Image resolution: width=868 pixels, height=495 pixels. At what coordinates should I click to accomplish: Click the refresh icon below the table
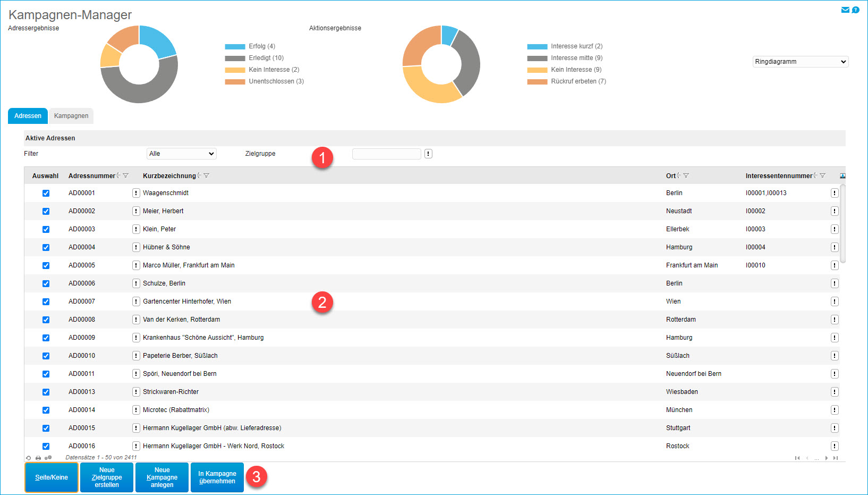[29, 458]
